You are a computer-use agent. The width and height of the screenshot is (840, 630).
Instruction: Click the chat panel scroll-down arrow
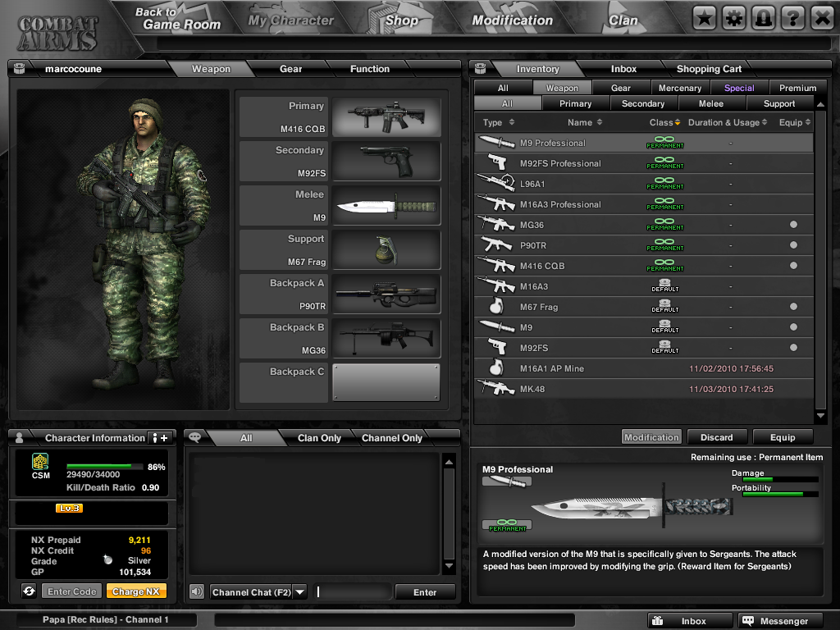click(x=449, y=566)
